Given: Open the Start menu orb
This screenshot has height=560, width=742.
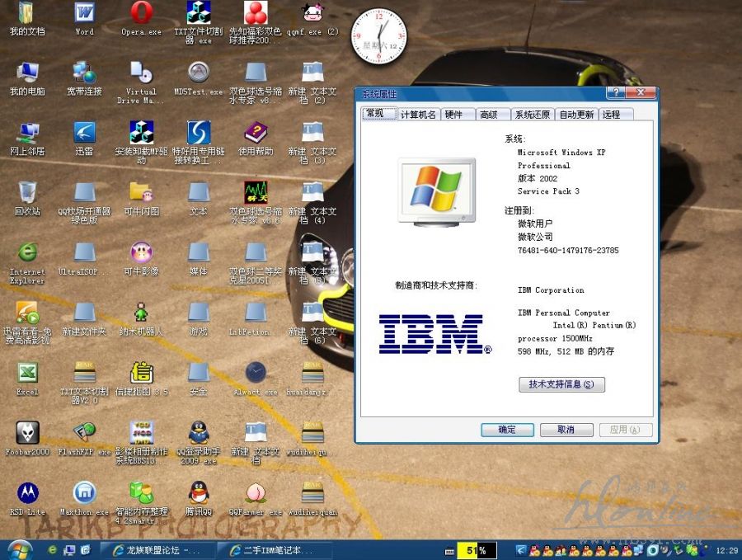Looking at the screenshot, I should [x=18, y=550].
